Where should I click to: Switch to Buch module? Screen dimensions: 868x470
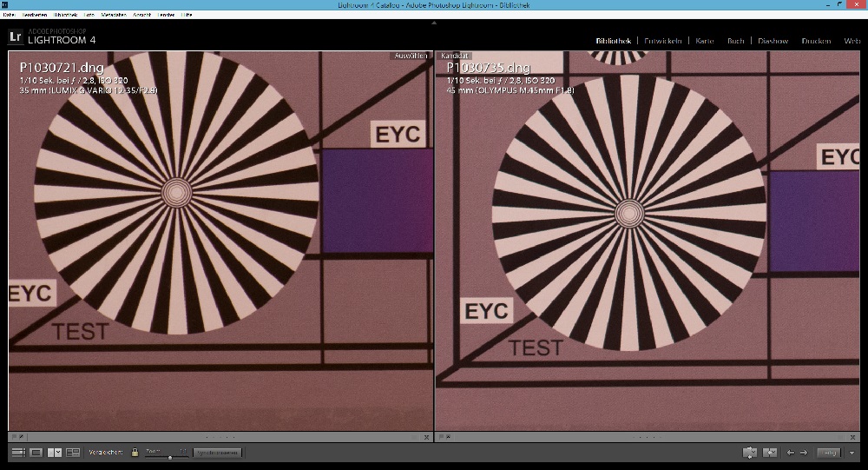point(736,41)
